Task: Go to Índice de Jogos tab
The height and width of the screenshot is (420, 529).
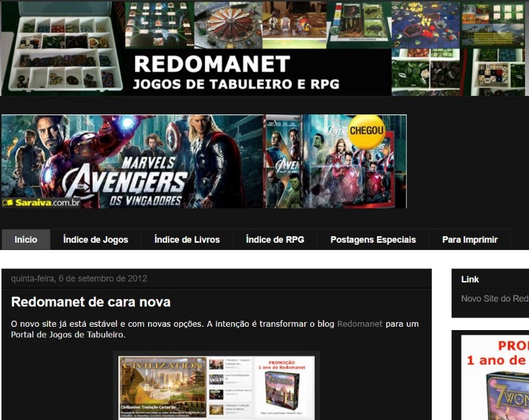Action: click(x=96, y=239)
